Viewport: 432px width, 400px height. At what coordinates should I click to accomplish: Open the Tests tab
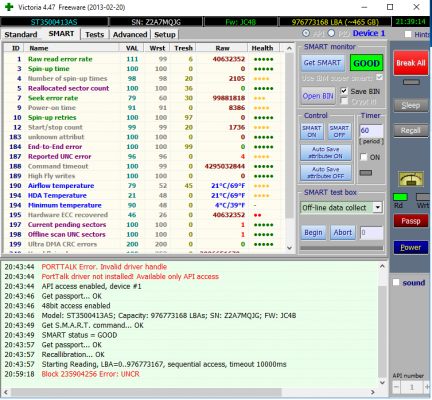pyautogui.click(x=95, y=35)
